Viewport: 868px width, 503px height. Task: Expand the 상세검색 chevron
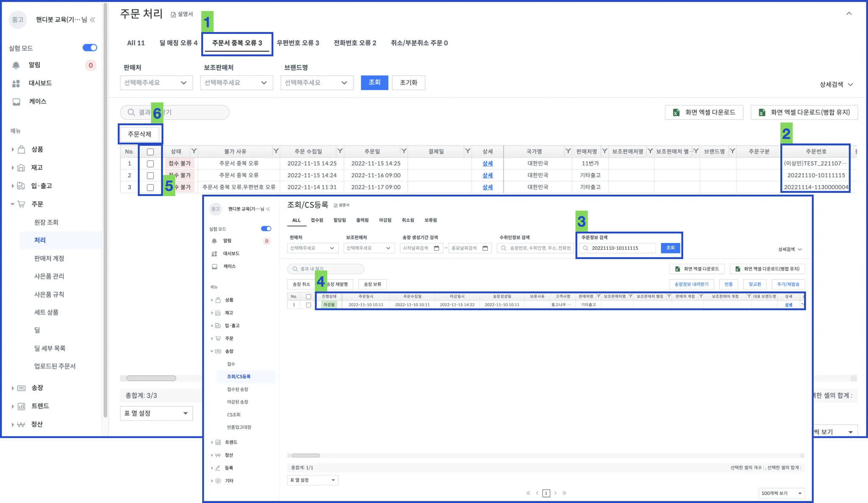[x=850, y=84]
